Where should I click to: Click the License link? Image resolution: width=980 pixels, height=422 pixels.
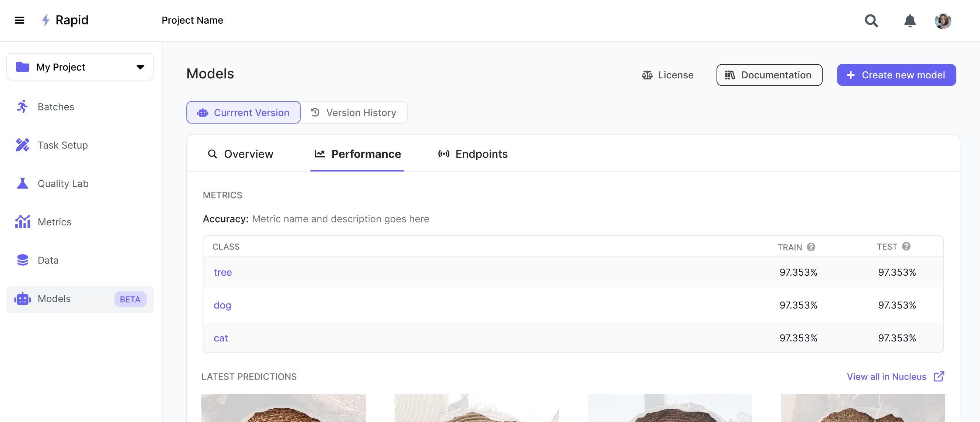tap(667, 75)
